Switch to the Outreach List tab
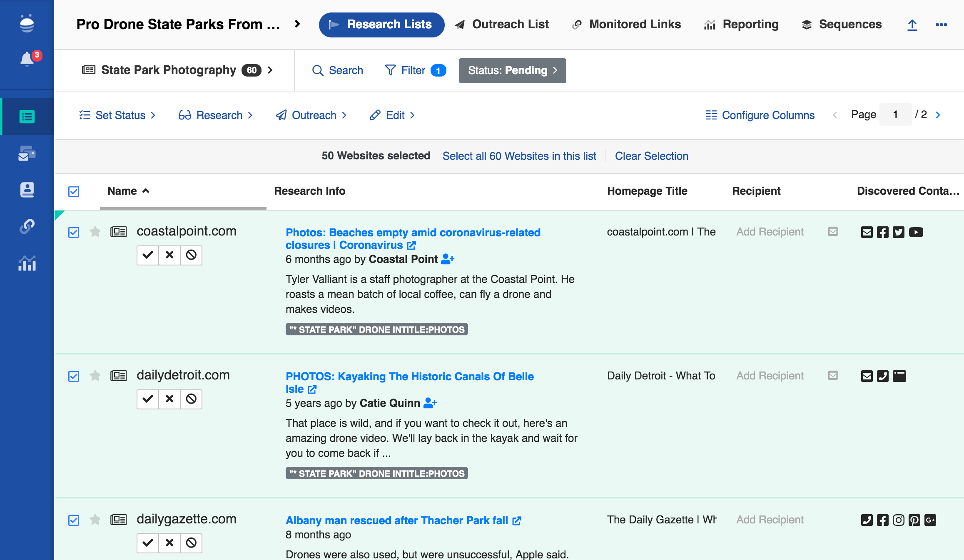 (502, 25)
